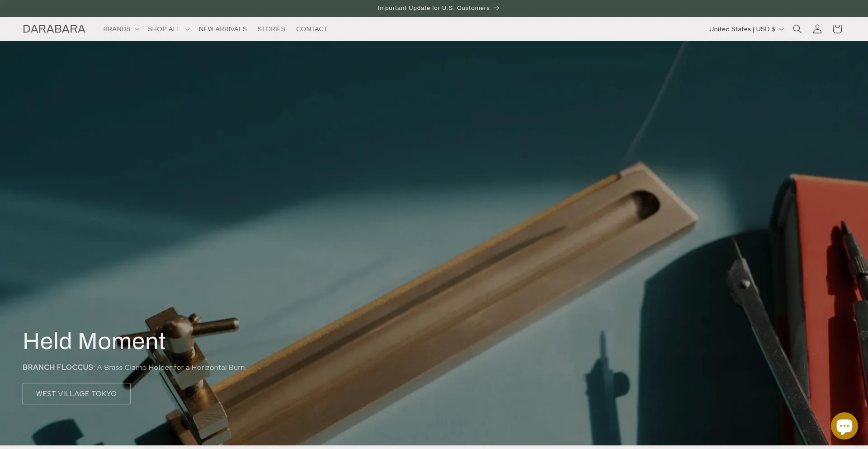Go to NEW ARRIVALS page
Screen dimensions: 868x449
point(222,29)
